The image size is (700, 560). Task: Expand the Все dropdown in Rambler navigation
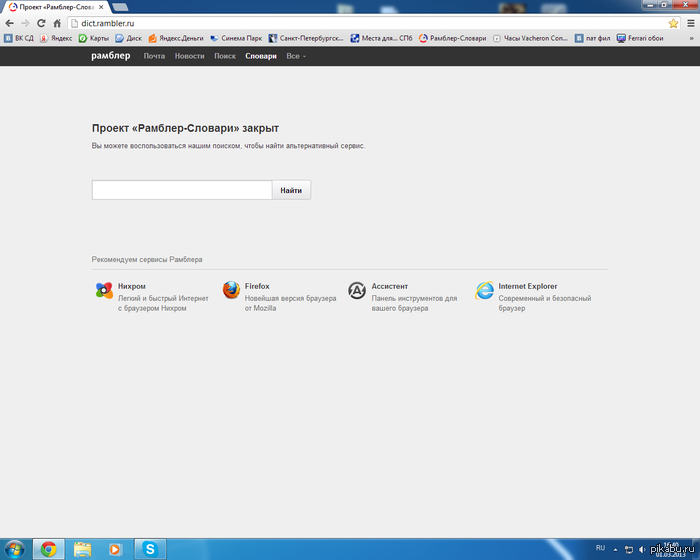(296, 56)
